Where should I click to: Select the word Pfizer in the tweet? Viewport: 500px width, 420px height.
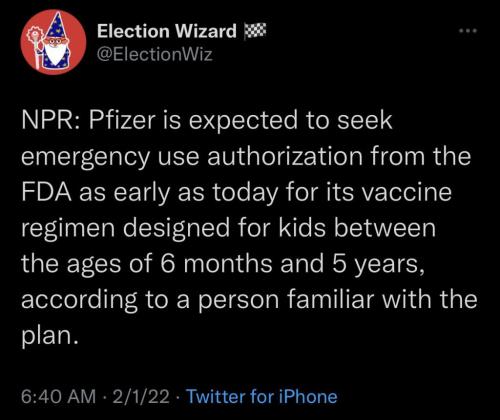pos(123,120)
